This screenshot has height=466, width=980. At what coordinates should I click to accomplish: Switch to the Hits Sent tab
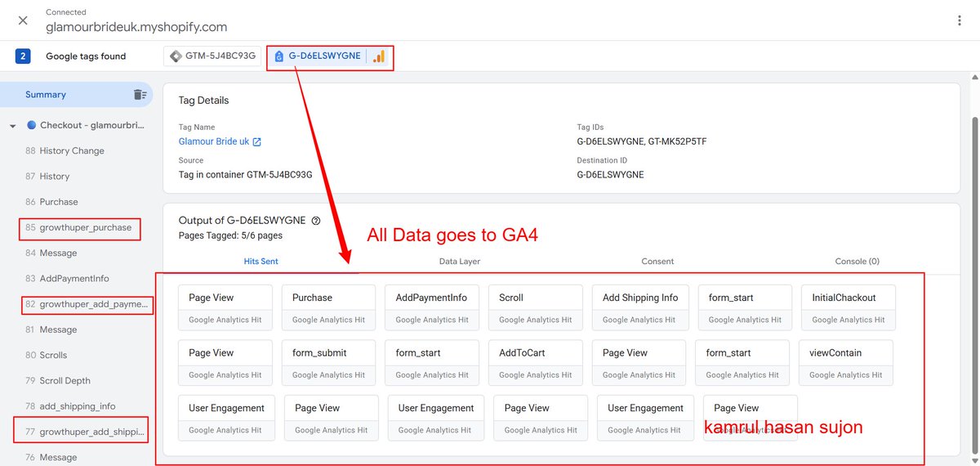click(x=261, y=262)
